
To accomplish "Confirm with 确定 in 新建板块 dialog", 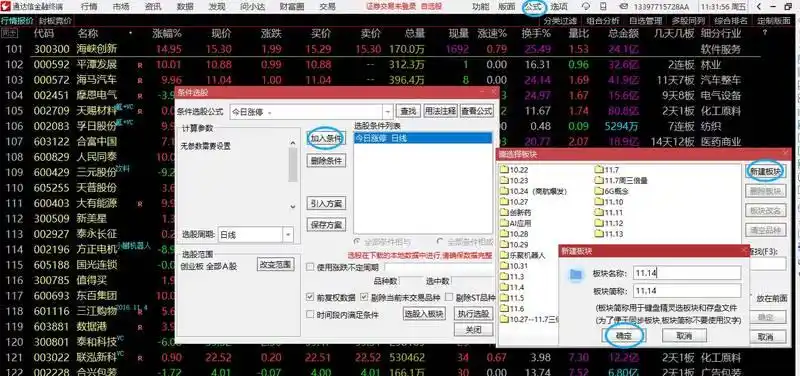I will click(623, 336).
